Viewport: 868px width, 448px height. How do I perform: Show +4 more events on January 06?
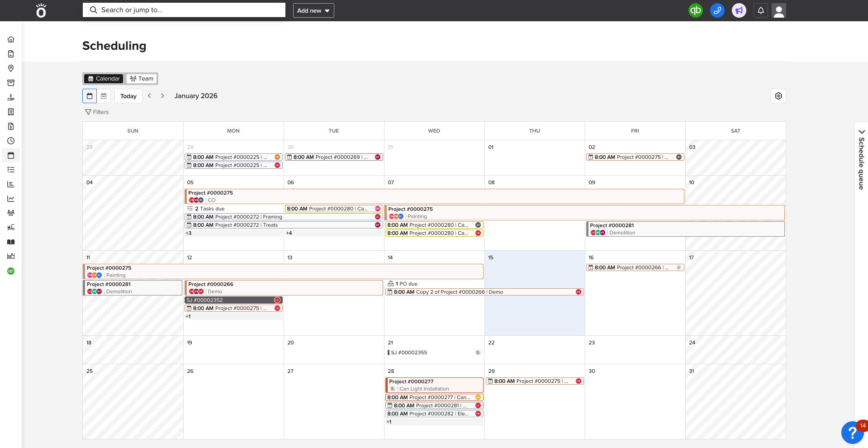289,233
